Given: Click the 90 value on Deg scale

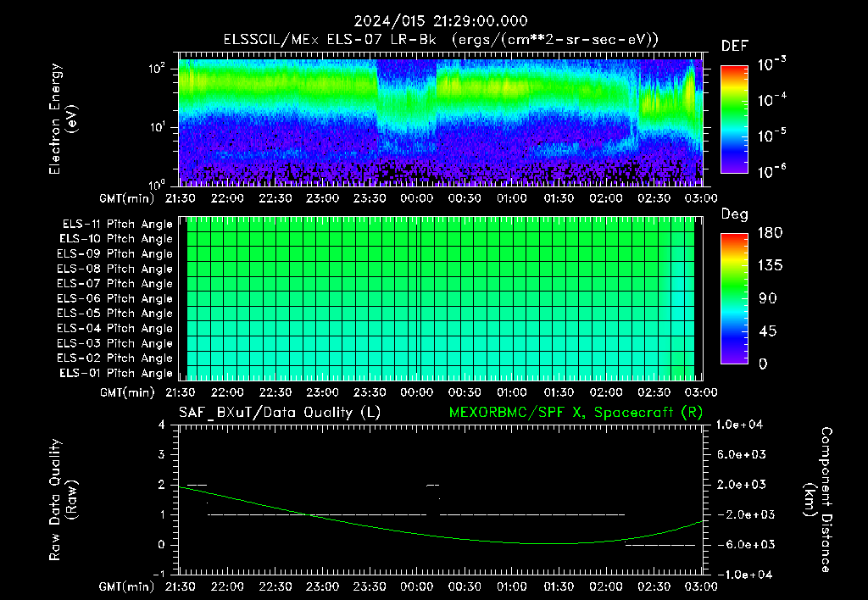Looking at the screenshot, I should click(x=768, y=298).
